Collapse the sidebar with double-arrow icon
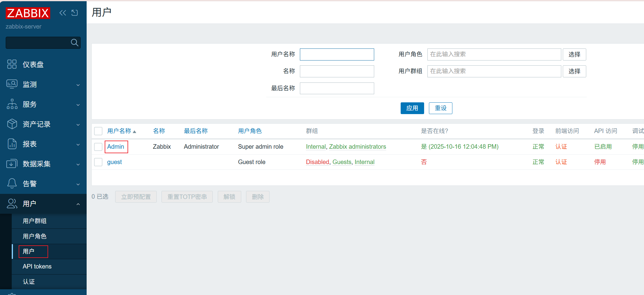The height and width of the screenshot is (295, 644). [63, 13]
